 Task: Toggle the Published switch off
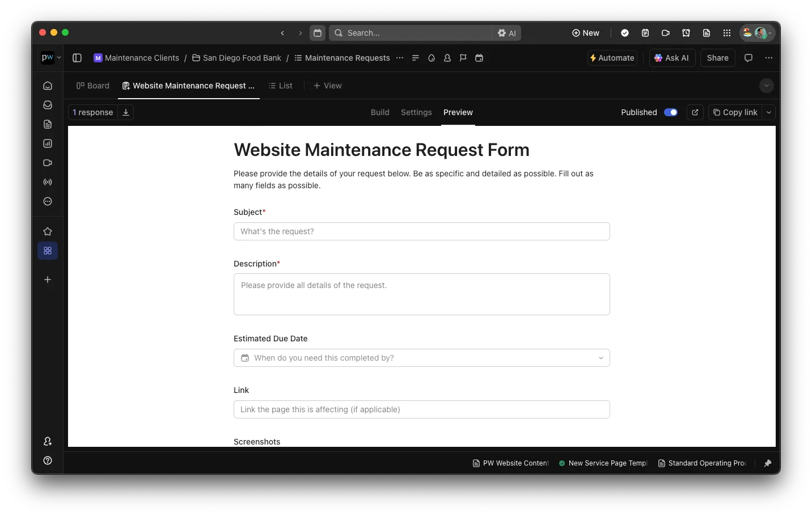[x=671, y=112]
